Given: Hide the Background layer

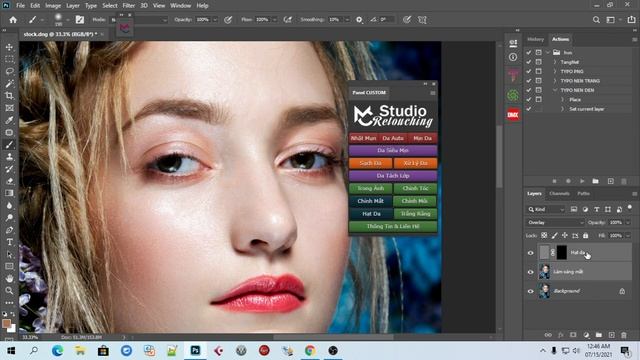Looking at the screenshot, I should click(531, 291).
